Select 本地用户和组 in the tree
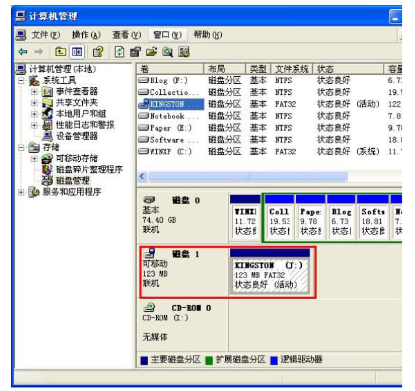Viewport: 415px width, 391px height. pos(81,114)
